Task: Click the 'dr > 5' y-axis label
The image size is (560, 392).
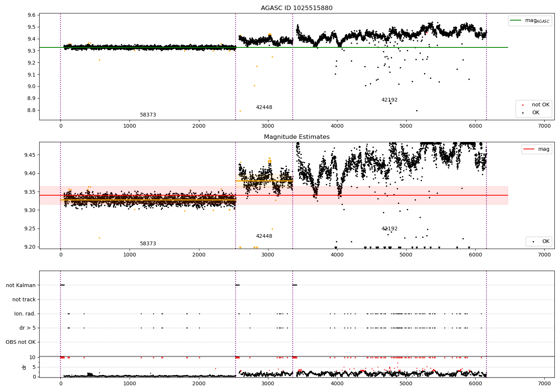Action: coord(28,328)
